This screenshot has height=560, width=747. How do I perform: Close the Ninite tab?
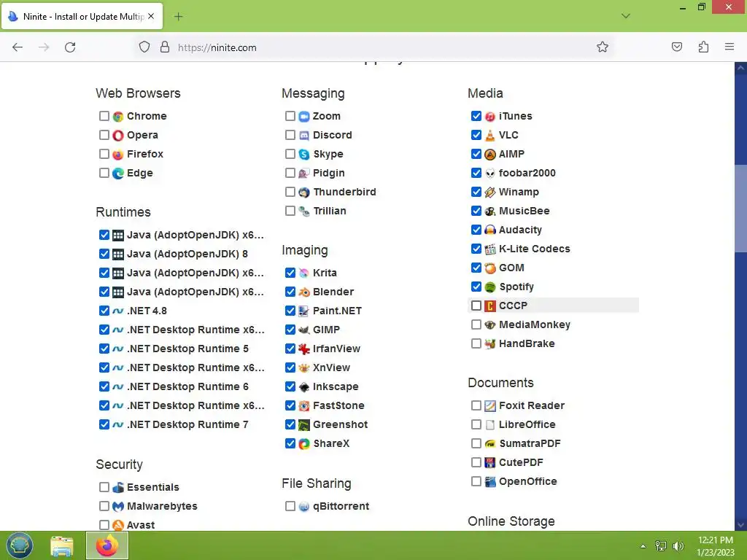[x=151, y=16]
